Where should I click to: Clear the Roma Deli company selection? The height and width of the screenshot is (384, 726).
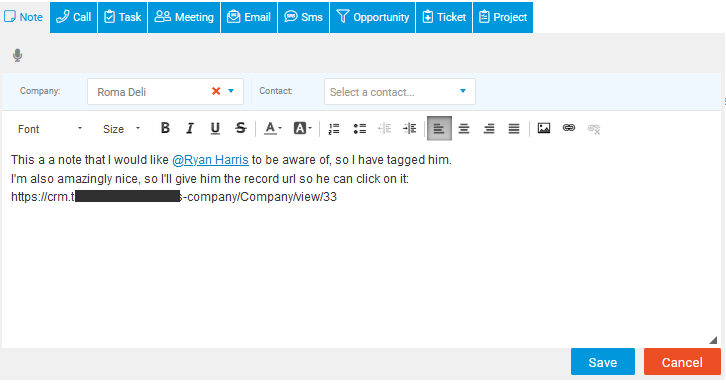(x=216, y=91)
